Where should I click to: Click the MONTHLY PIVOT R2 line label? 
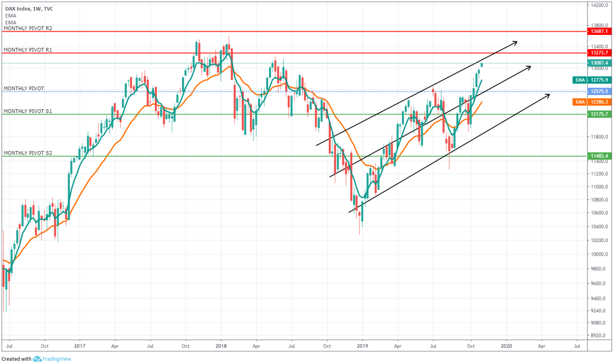click(28, 28)
